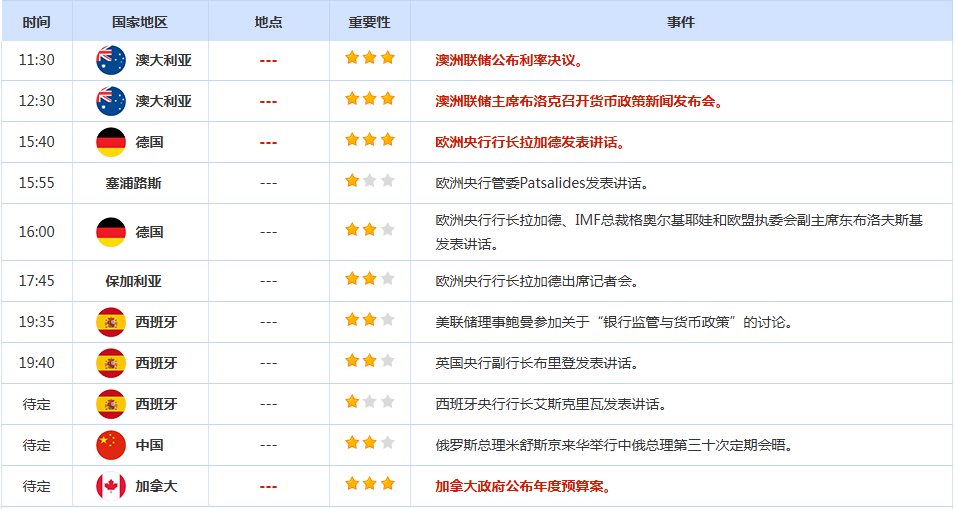The image size is (956, 509).
Task: Click the Germany flag in the 15:40 row
Action: (111, 142)
